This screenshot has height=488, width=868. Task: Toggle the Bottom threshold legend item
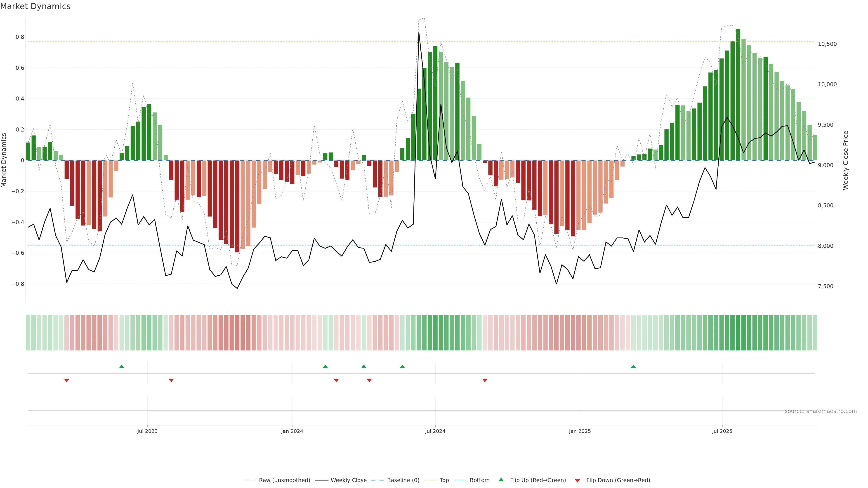479,480
